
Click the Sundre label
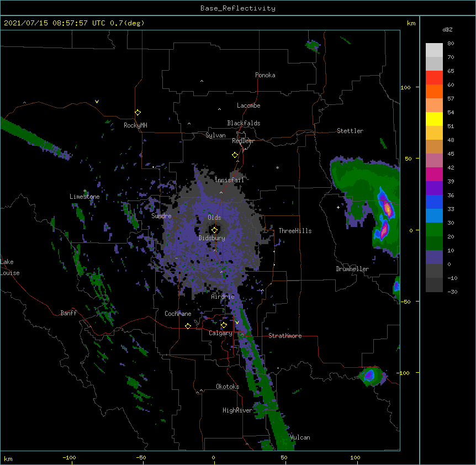click(x=161, y=216)
